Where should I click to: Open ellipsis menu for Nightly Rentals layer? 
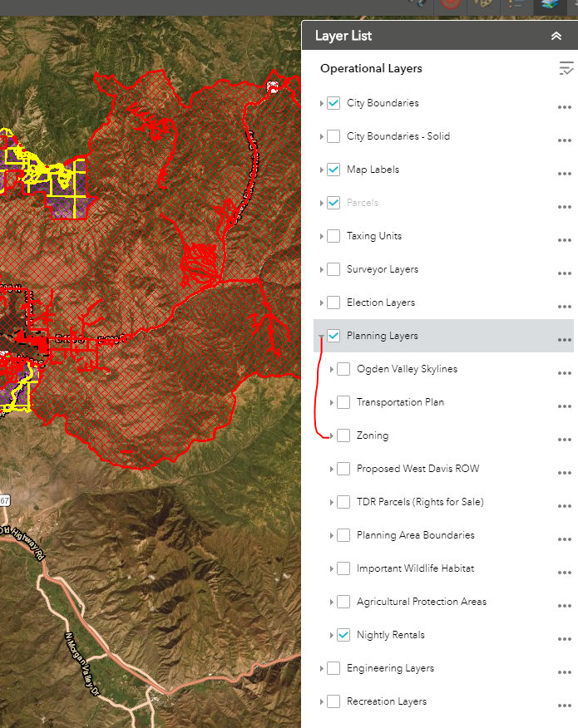565,638
